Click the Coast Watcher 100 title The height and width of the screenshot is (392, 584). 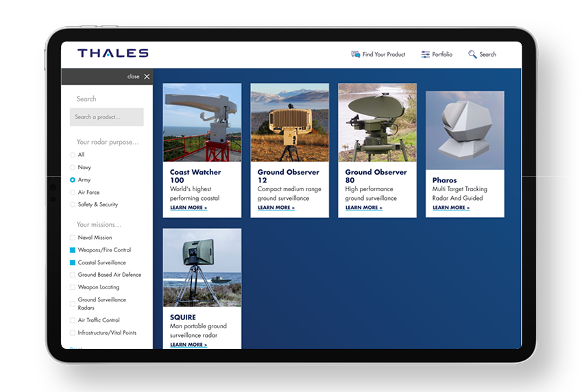pos(195,176)
